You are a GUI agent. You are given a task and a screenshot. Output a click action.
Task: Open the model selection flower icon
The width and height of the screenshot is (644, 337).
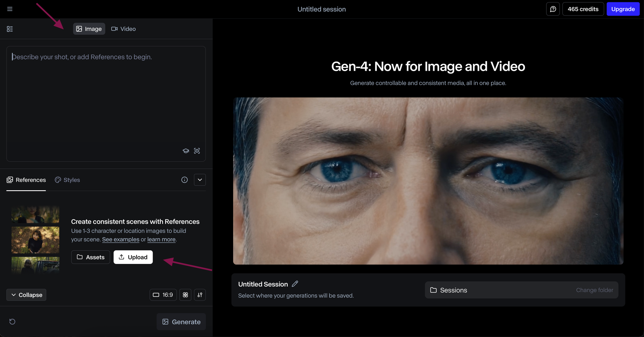coord(185,295)
